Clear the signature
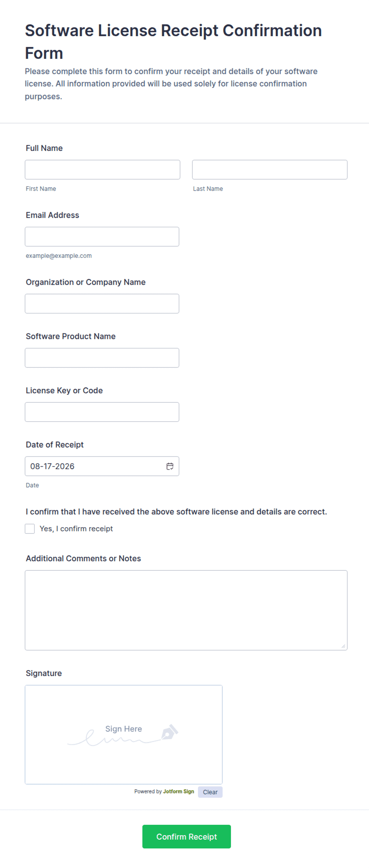 point(210,792)
